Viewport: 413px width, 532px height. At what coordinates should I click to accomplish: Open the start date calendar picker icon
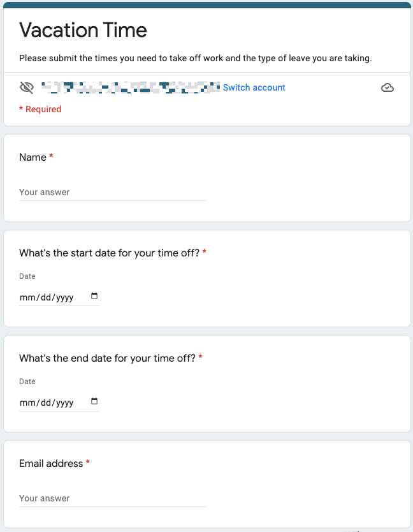(94, 296)
